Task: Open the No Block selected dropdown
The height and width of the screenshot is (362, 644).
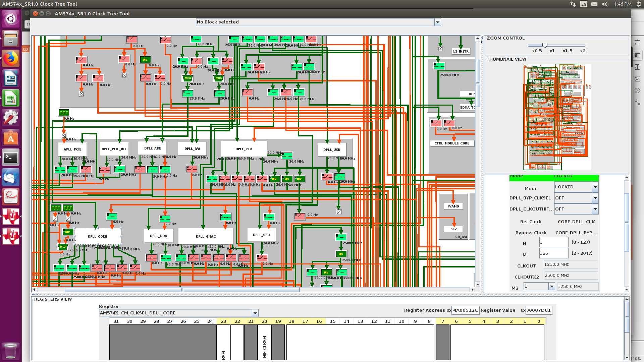Action: (x=438, y=22)
